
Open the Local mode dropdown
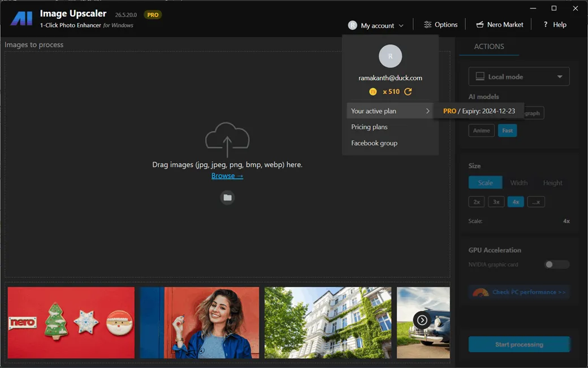(x=518, y=76)
